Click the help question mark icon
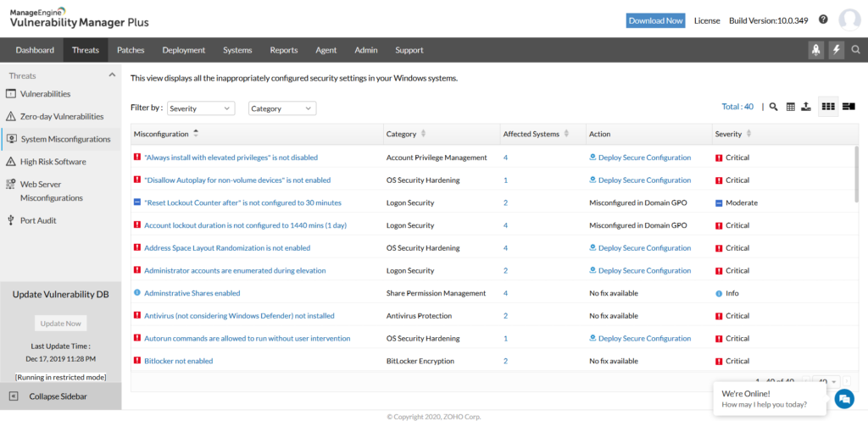Viewport: 868px width, 421px height. click(x=822, y=19)
